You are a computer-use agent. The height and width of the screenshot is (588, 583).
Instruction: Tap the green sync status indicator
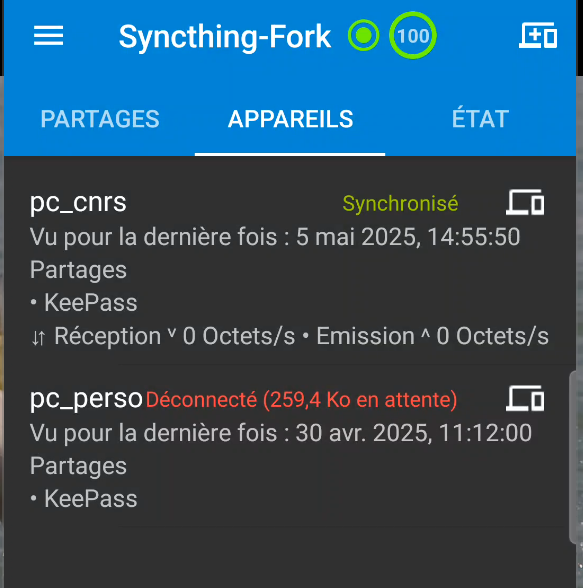363,36
